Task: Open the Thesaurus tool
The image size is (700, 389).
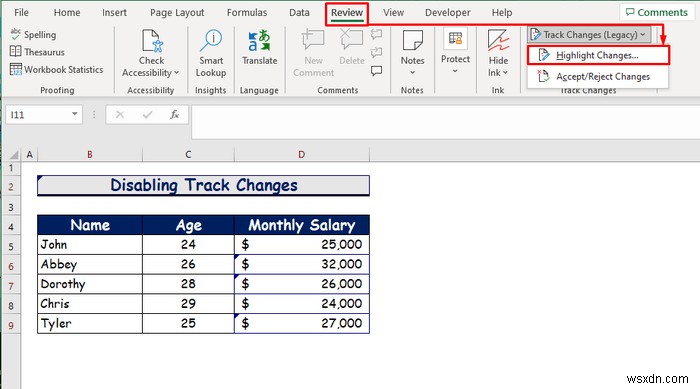Action: pos(37,52)
